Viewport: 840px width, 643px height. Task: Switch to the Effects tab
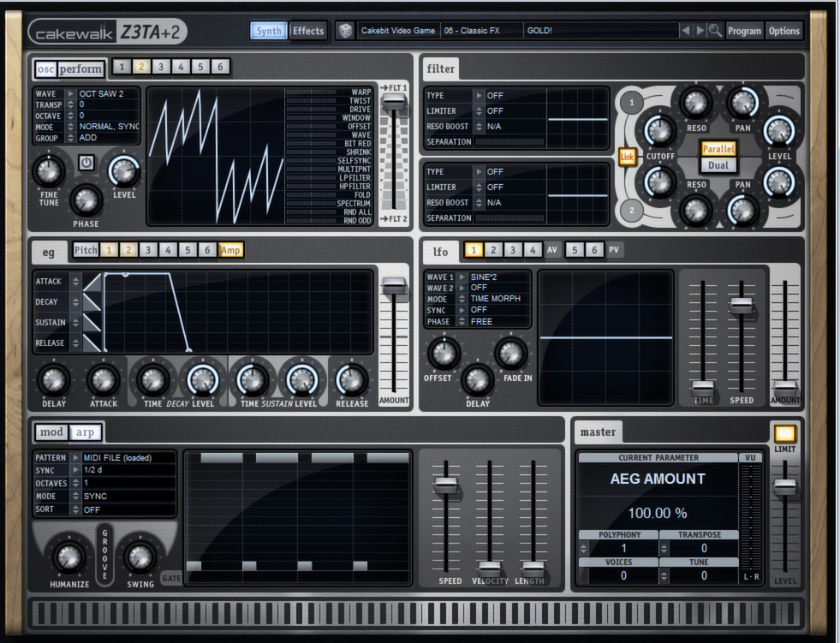tap(308, 31)
